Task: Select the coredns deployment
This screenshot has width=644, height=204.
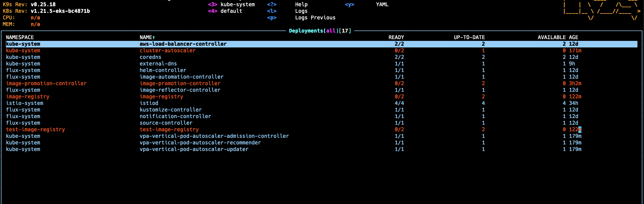Action: (150, 57)
